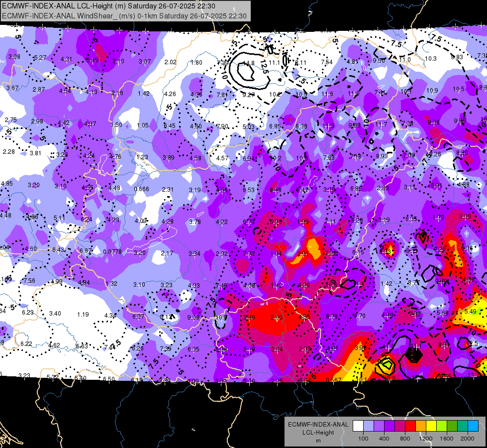
Task: Click the 7.56 grid value
Action: coord(29,281)
